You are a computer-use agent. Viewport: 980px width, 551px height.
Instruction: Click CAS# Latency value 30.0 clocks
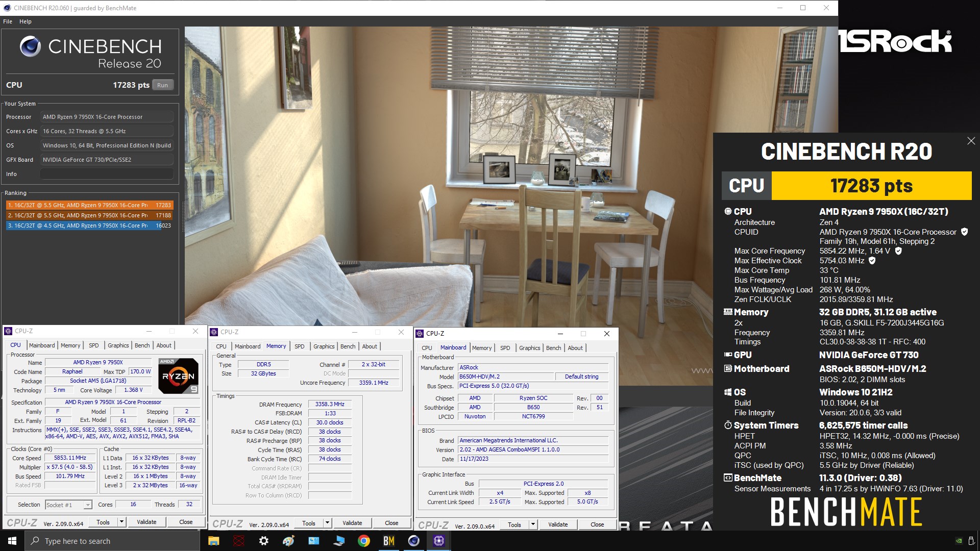tap(330, 422)
